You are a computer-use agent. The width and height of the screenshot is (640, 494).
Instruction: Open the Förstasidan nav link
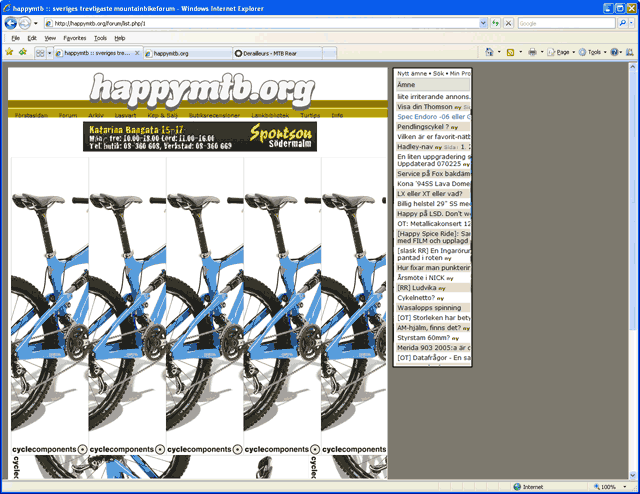31,116
